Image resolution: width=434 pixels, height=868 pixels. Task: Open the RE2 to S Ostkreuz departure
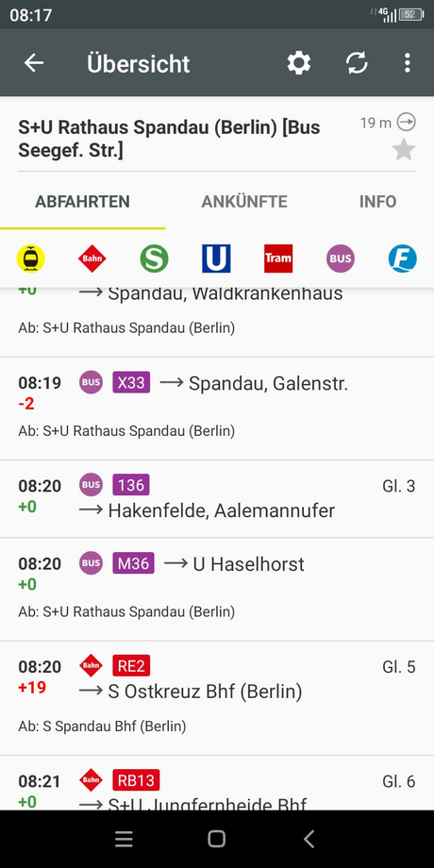pyautogui.click(x=217, y=698)
